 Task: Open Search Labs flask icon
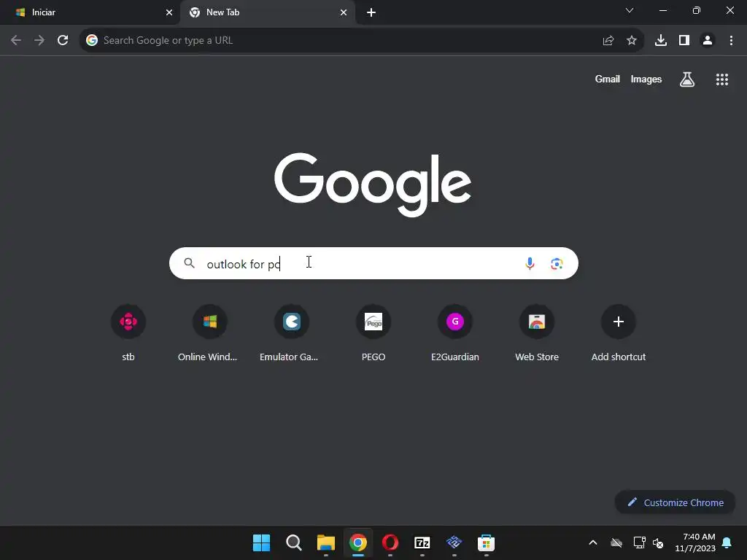pyautogui.click(x=687, y=79)
